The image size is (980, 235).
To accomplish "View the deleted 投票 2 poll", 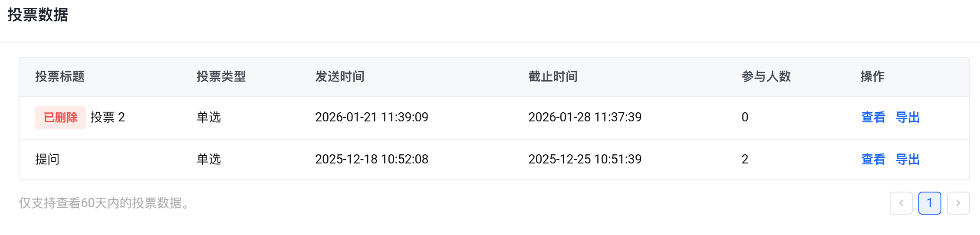I will pos(873,117).
